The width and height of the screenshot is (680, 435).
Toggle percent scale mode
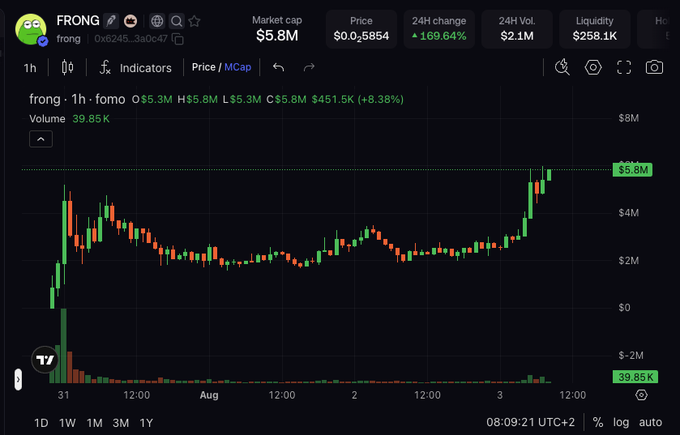click(598, 422)
